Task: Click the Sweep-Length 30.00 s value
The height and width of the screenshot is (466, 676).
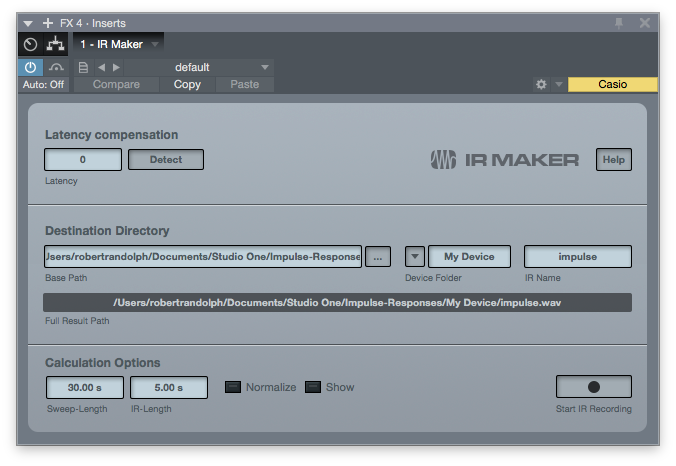Action: [84, 387]
